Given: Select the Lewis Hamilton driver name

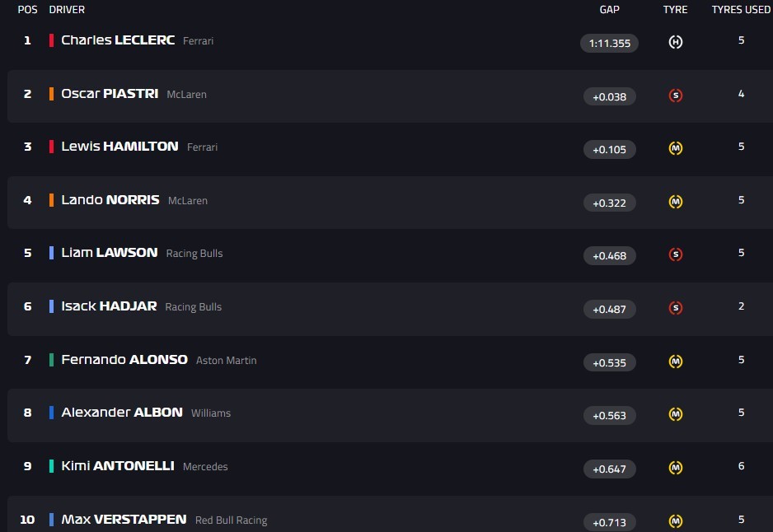Looking at the screenshot, I should [x=119, y=147].
